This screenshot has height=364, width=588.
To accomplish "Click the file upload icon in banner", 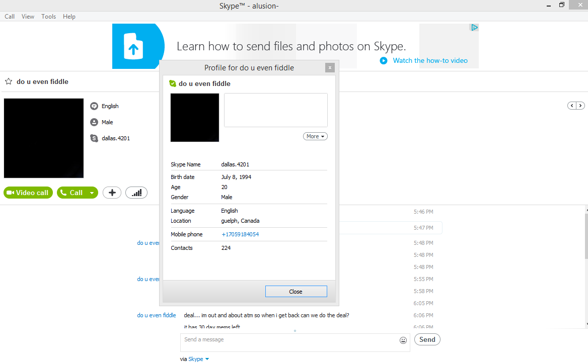I will [x=133, y=46].
